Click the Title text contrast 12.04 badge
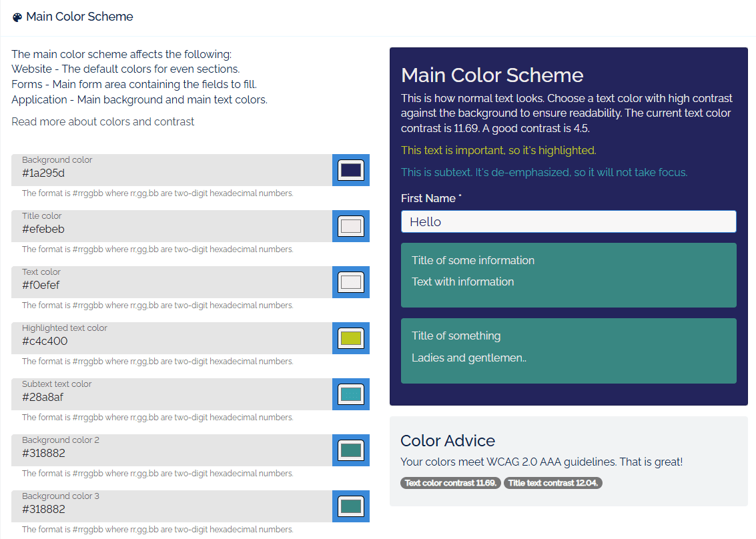The image size is (756, 539). [552, 483]
